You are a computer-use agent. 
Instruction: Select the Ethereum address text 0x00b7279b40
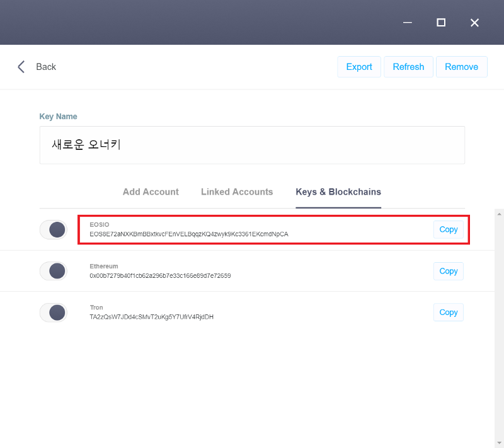pyautogui.click(x=160, y=276)
